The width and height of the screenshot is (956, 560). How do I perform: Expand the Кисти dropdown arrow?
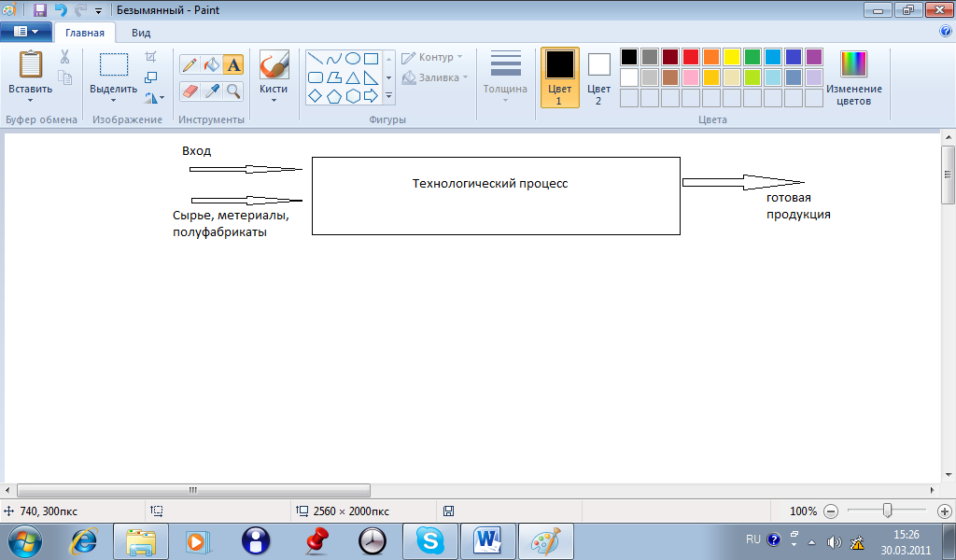(274, 101)
